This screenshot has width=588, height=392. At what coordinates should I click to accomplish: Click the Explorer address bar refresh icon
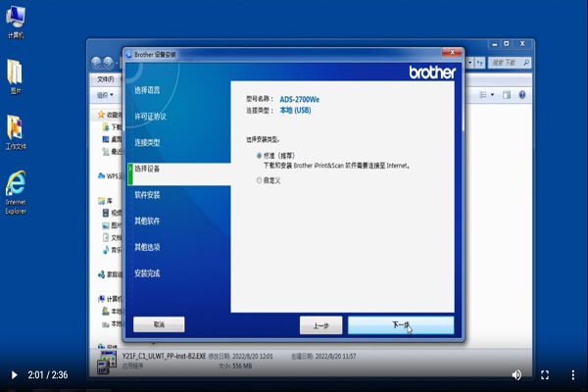[x=480, y=63]
